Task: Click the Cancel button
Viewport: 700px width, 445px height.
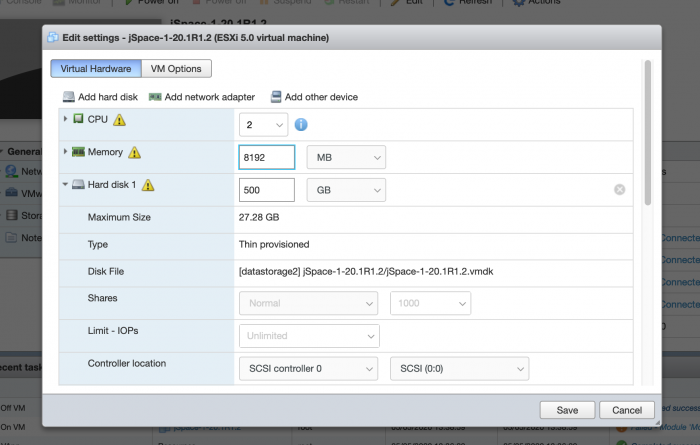Action: tap(627, 410)
